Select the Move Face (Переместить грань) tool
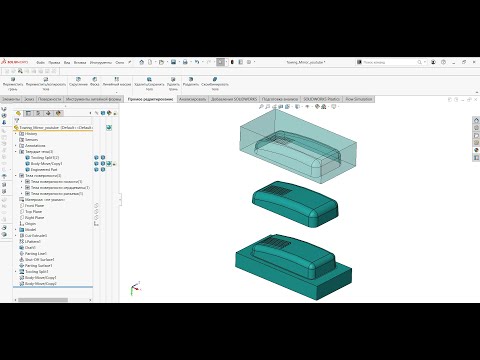This screenshot has height=360, width=480. [x=13, y=84]
